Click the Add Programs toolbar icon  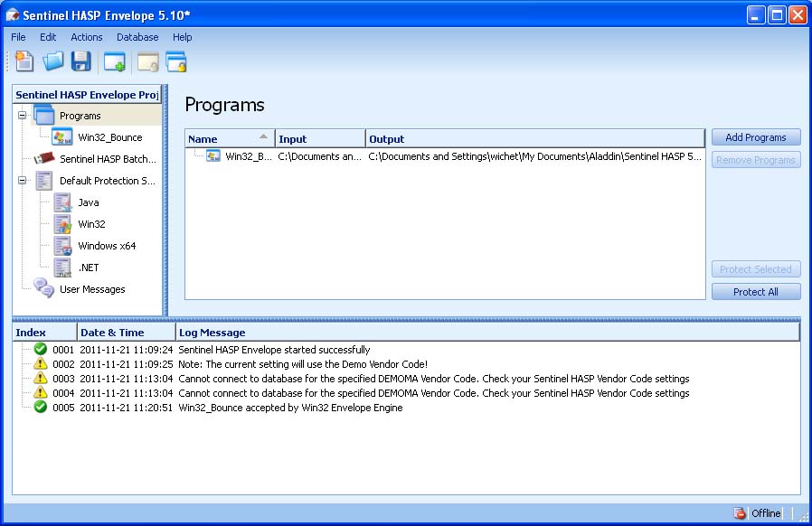(x=113, y=61)
